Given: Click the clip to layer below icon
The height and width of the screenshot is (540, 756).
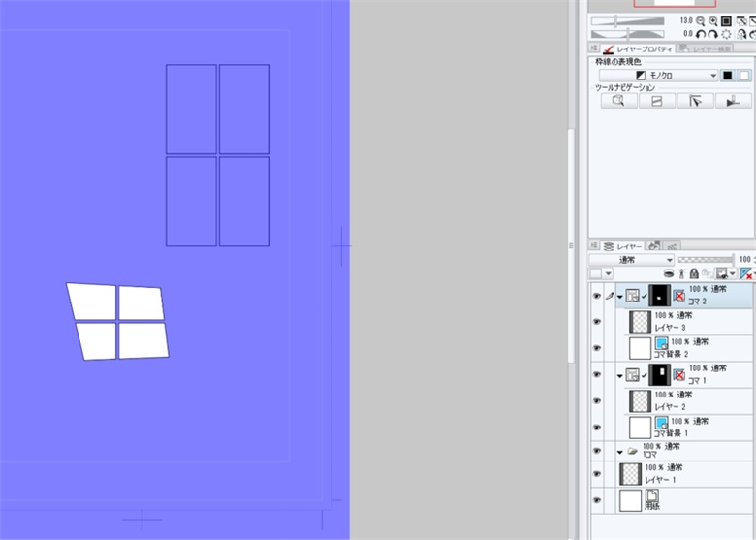Looking at the screenshot, I should (668, 273).
